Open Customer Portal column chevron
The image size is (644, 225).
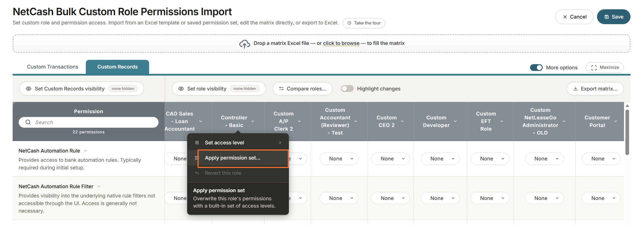pyautogui.click(x=616, y=121)
